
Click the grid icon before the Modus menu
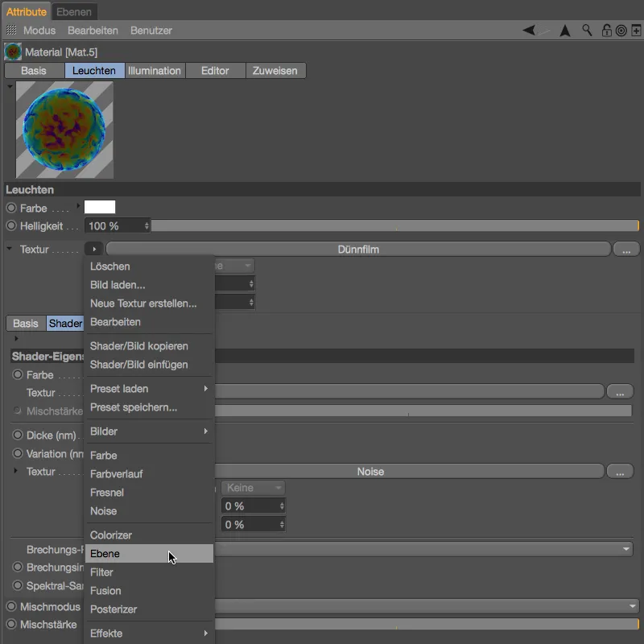pos(11,31)
